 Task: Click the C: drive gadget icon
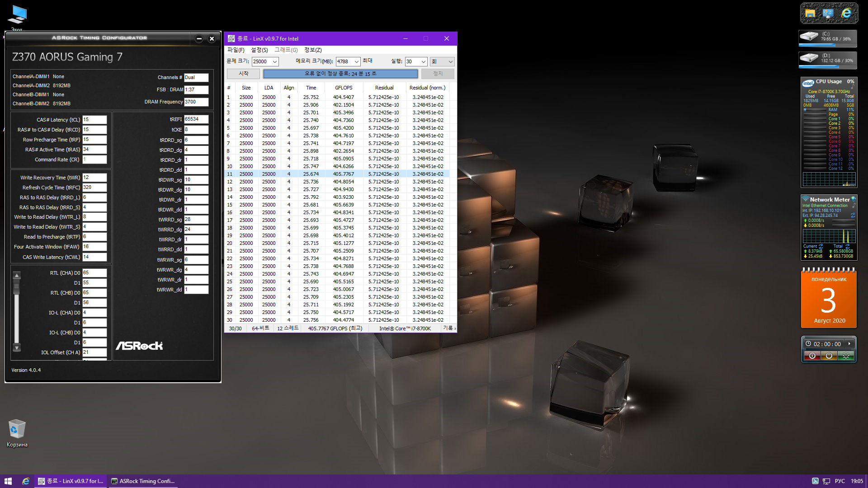tap(809, 36)
